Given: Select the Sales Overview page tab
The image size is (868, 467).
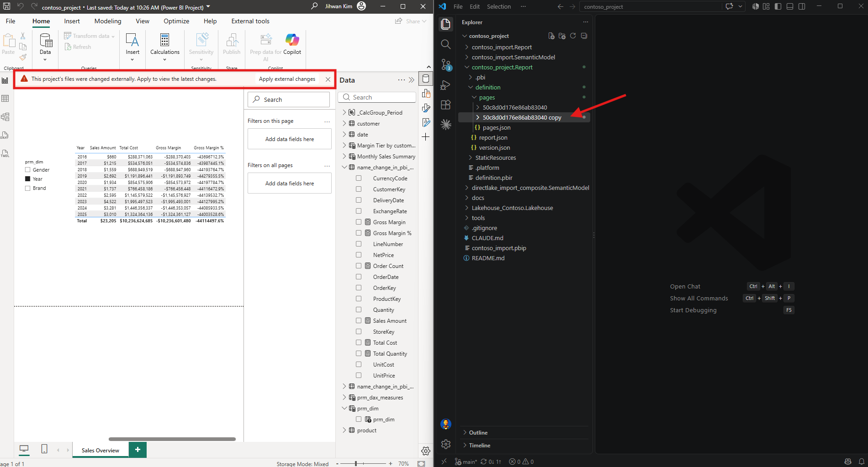Looking at the screenshot, I should pyautogui.click(x=101, y=450).
